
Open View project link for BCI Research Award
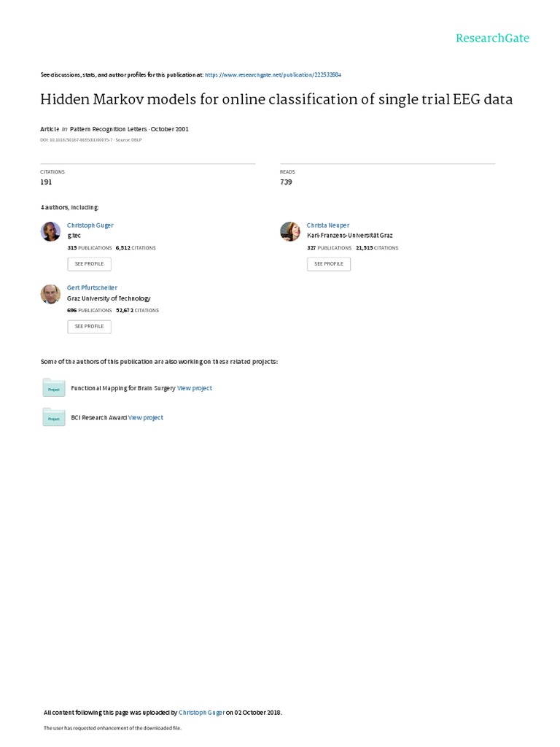click(x=146, y=417)
